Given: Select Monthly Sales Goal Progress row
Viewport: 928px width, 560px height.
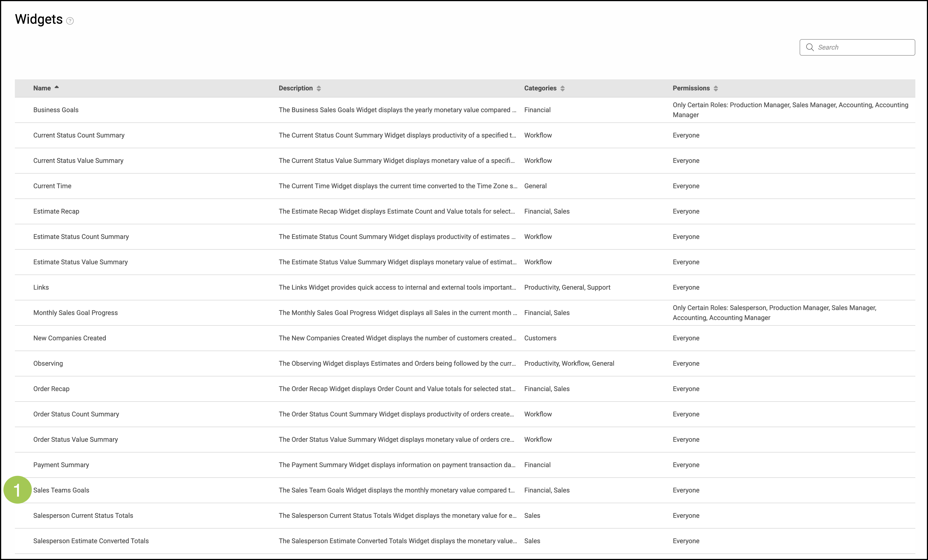Looking at the screenshot, I should pyautogui.click(x=75, y=313).
